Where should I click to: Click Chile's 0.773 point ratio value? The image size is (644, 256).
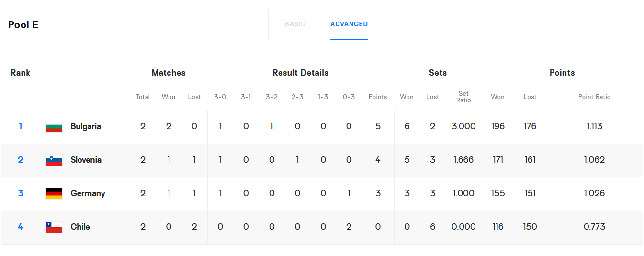point(594,227)
